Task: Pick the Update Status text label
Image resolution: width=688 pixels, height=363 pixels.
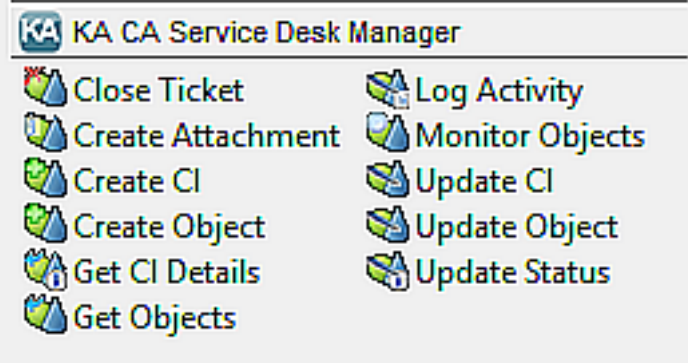Action: [x=512, y=271]
